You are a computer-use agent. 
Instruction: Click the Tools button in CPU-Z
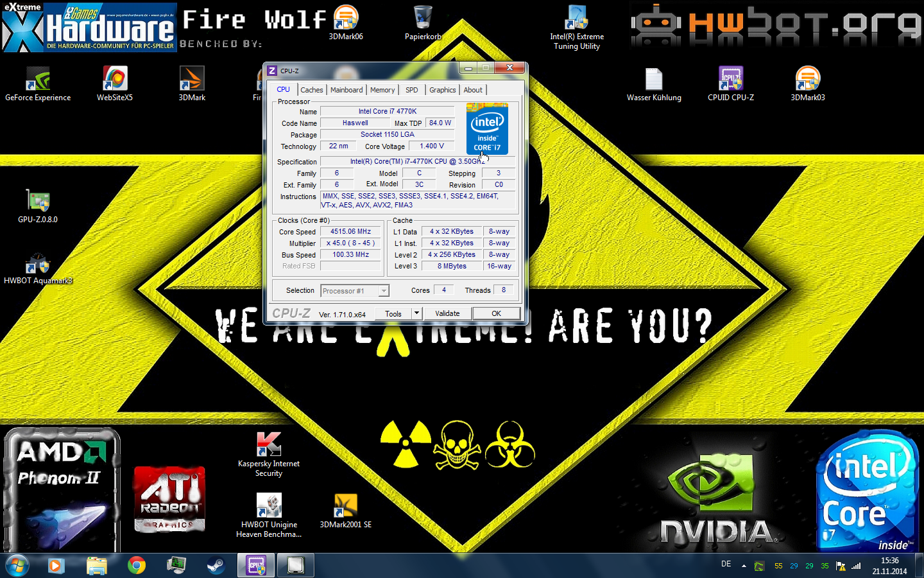click(393, 313)
